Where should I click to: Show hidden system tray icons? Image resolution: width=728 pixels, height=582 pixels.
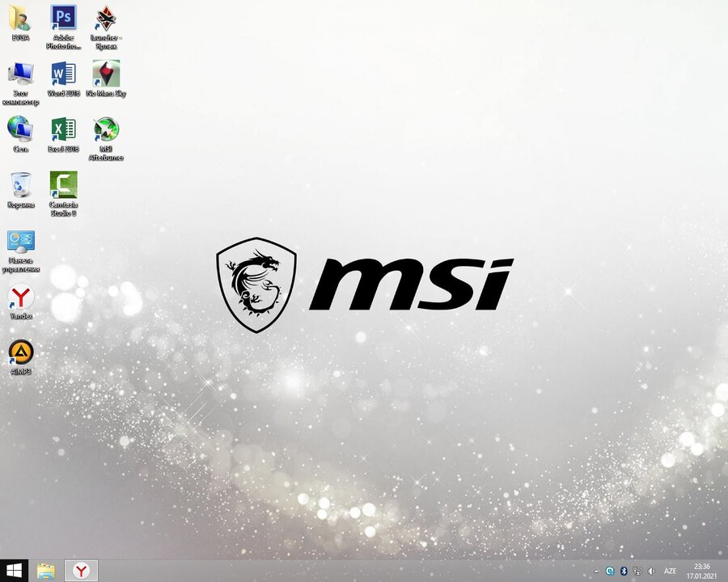[597, 571]
